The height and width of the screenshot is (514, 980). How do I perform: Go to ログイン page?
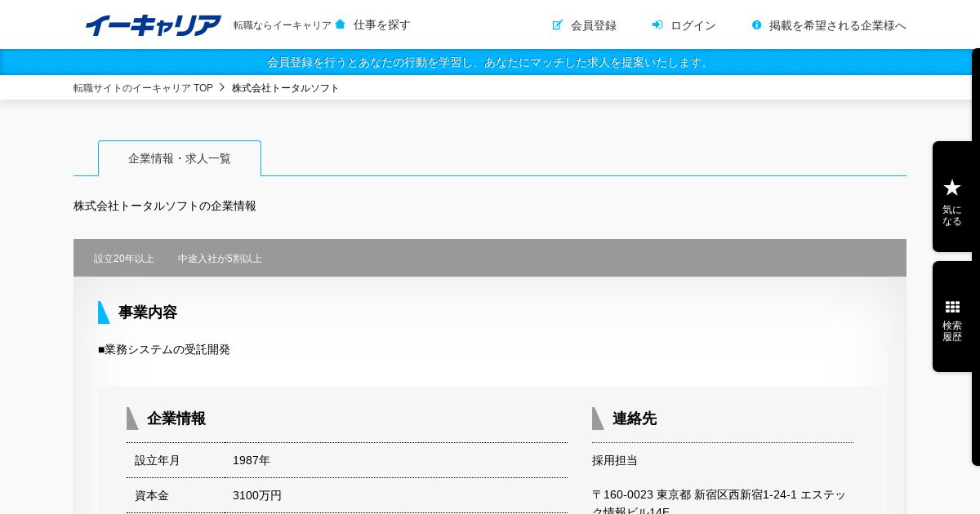pos(693,25)
